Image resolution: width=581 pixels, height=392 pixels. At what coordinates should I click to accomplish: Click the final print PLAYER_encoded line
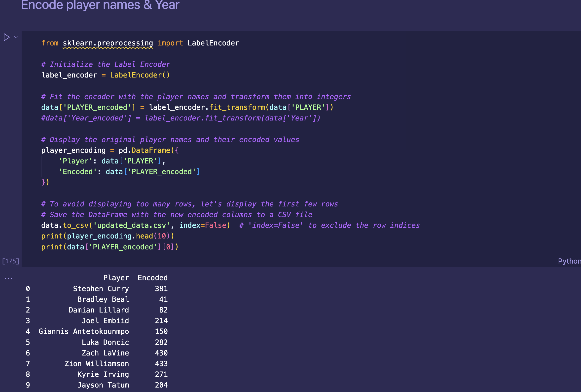(110, 247)
